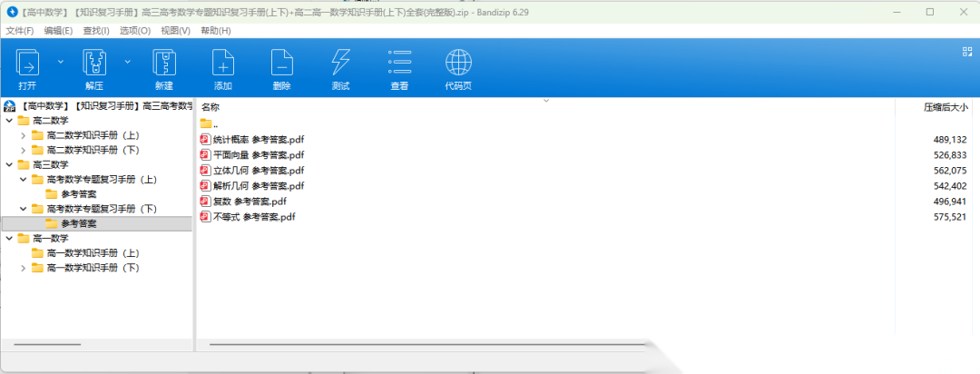The image size is (980, 374).
Task: Sort by 名称 column header
Action: click(x=211, y=107)
